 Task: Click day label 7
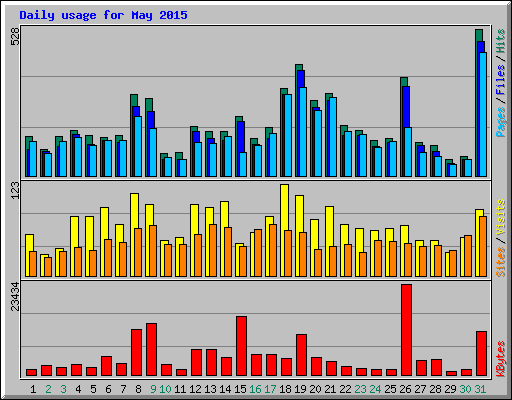tap(123, 389)
